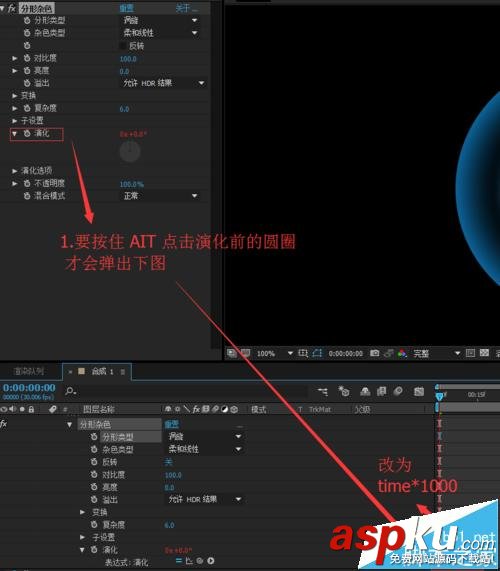Click the 演化 stopwatch in effect controls
The width and height of the screenshot is (500, 571).
coord(27,134)
